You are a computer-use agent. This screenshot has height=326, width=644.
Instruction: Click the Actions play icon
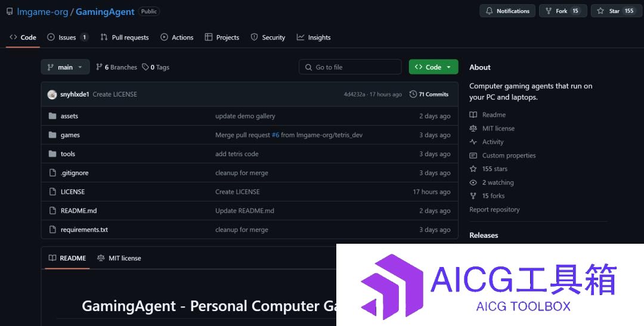coord(165,37)
